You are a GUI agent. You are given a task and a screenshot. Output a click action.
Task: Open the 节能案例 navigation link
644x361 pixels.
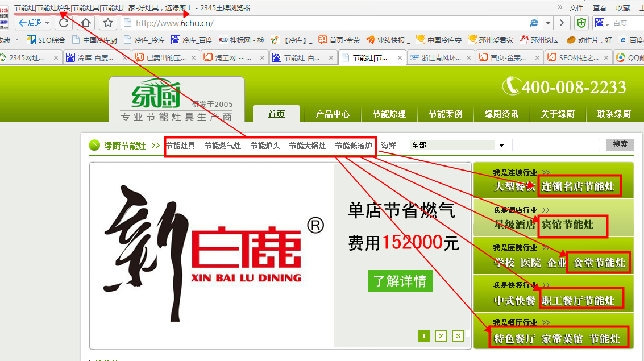445,114
